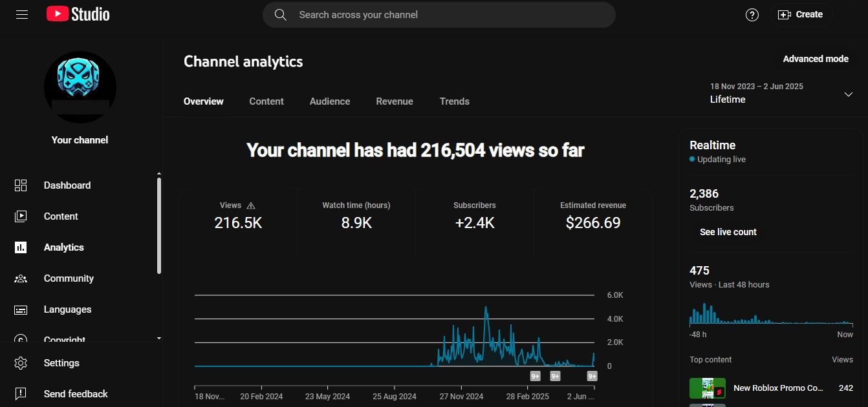Image resolution: width=868 pixels, height=407 pixels.
Task: Click See live count link
Action: tap(728, 232)
